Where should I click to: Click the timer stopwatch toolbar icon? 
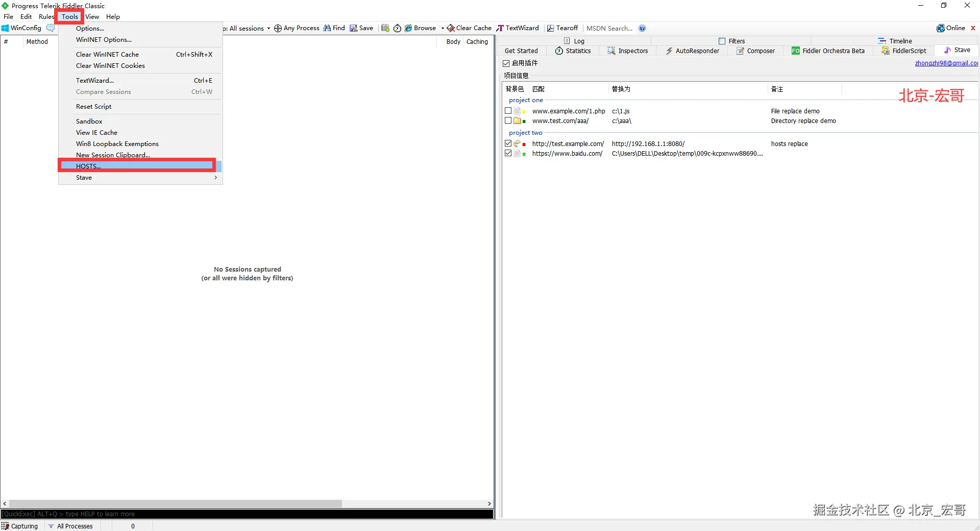(x=397, y=28)
